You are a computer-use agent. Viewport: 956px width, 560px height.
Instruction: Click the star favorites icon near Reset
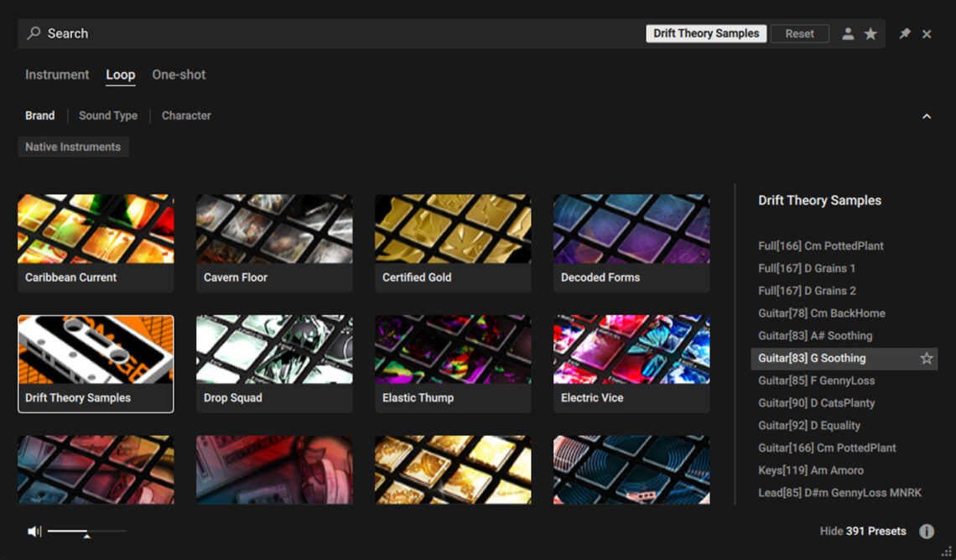point(871,34)
